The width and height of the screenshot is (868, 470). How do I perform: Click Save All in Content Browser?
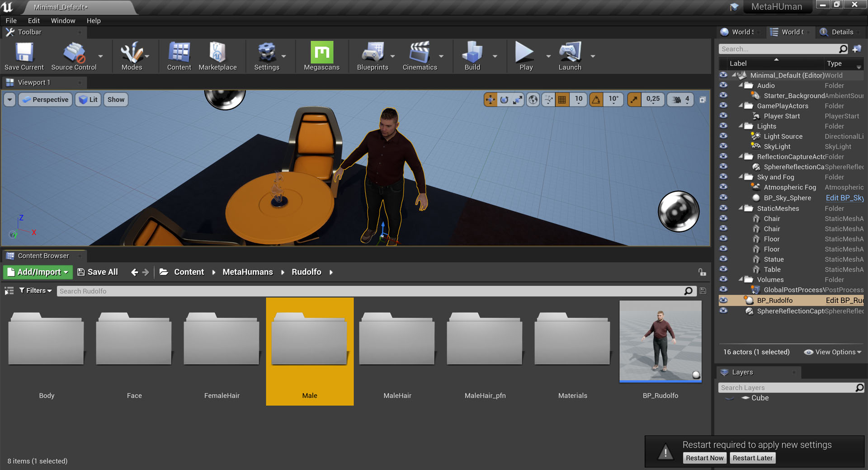pos(98,272)
